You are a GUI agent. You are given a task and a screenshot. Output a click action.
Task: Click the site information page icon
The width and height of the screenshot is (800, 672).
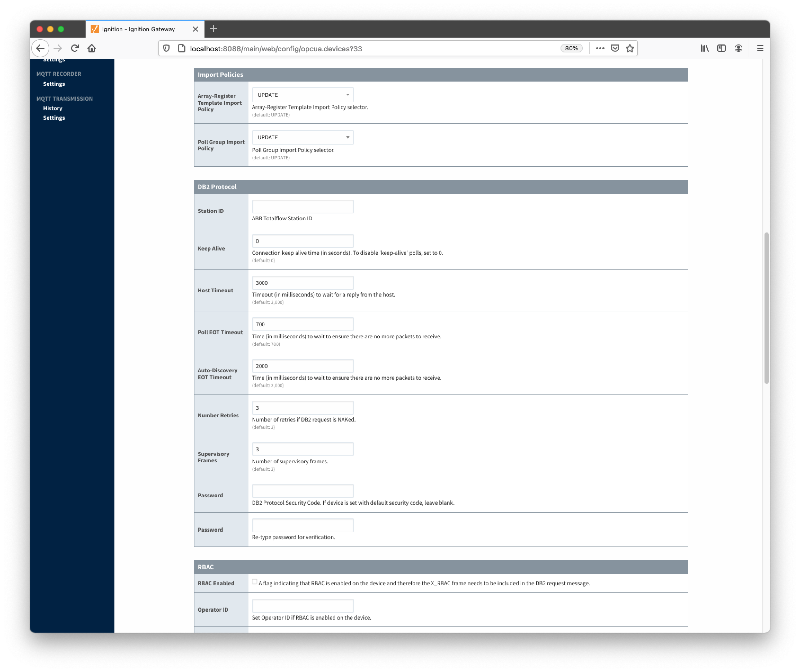[x=182, y=48]
